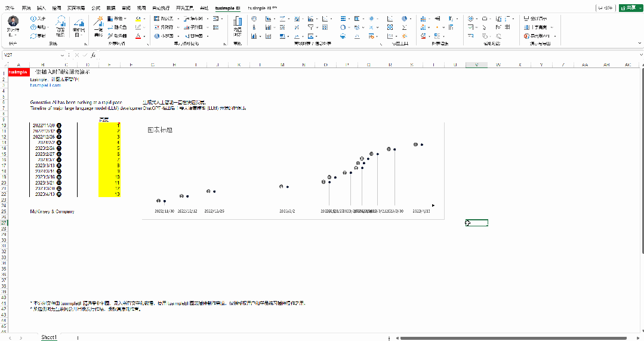
Task: Switch to the 开始 (Home) ribbon tab
Action: pyautogui.click(x=26, y=8)
